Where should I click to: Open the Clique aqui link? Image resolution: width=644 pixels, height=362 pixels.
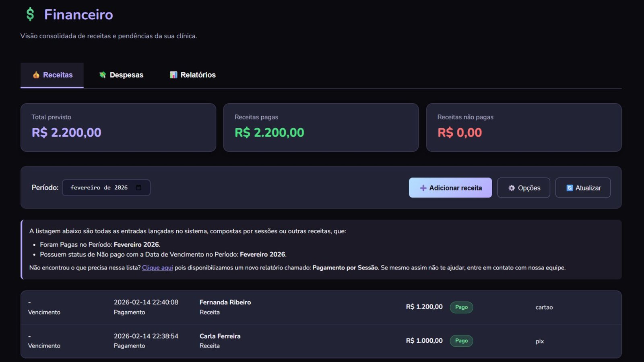(x=157, y=267)
